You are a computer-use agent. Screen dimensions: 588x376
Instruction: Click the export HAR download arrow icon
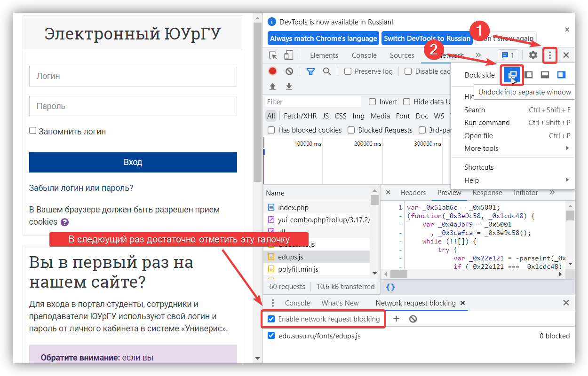click(289, 86)
